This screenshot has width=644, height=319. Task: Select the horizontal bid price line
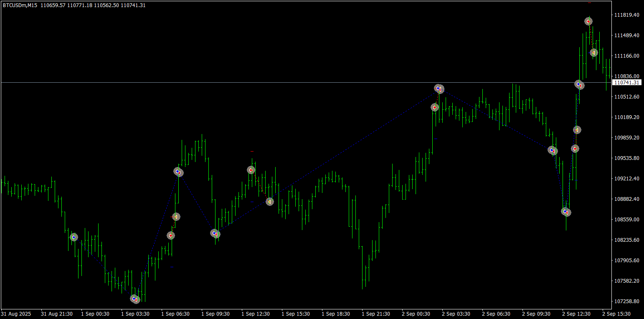pyautogui.click(x=306, y=83)
